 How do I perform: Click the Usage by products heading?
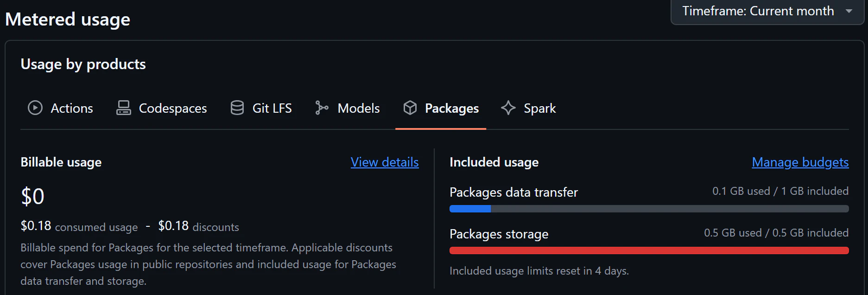[x=83, y=64]
